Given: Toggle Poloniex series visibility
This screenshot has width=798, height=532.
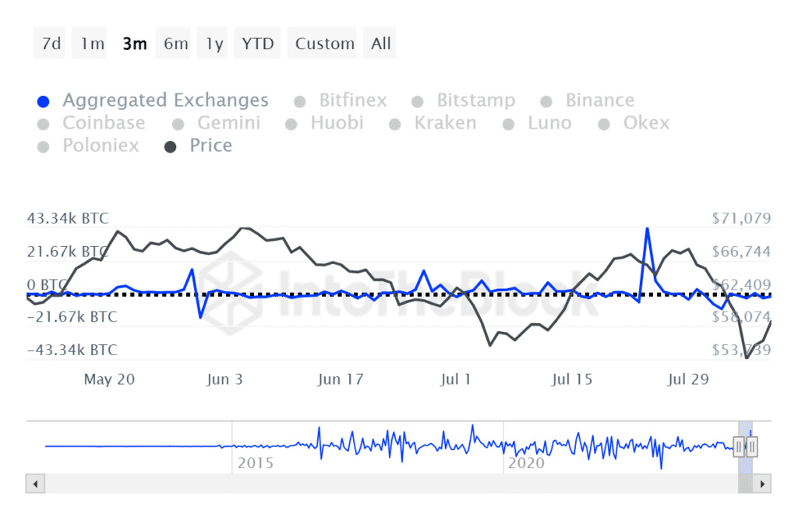Looking at the screenshot, I should [88, 146].
